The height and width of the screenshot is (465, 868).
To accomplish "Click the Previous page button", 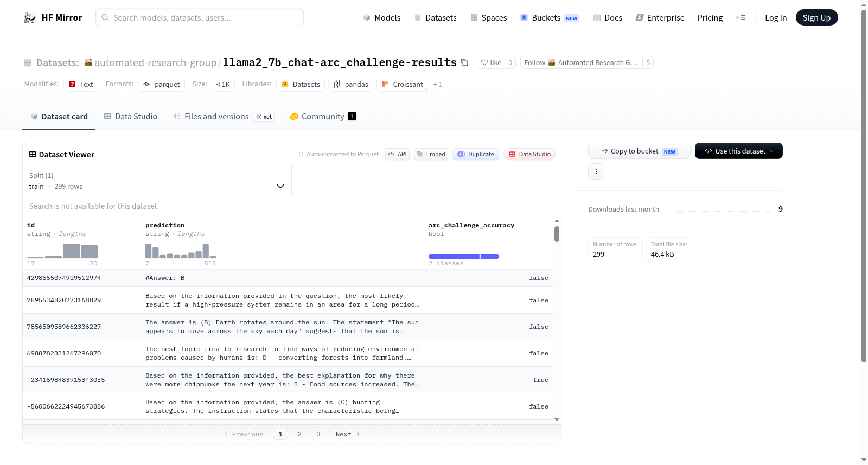I will click(244, 434).
